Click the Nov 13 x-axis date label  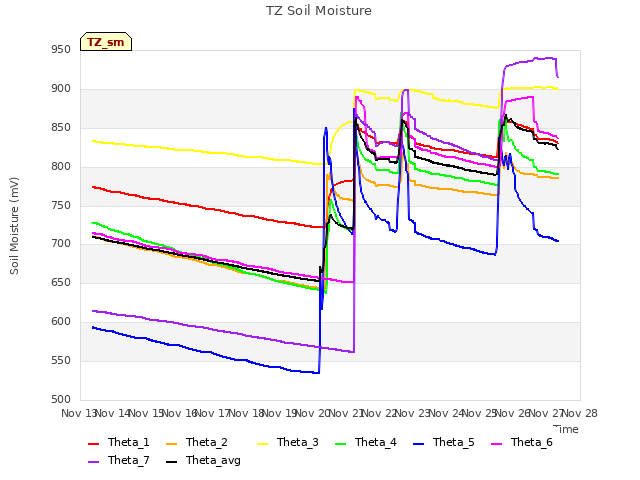coord(78,413)
